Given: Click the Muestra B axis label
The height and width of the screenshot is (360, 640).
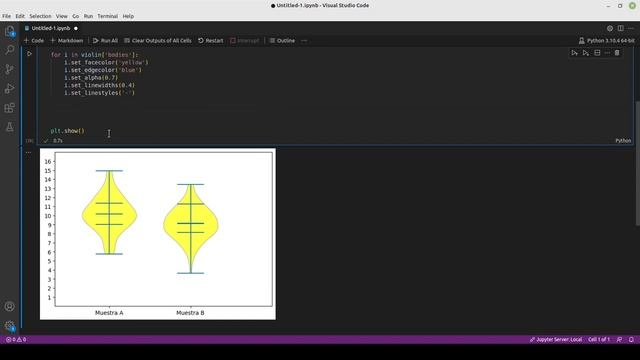Looking at the screenshot, I should coord(190,313).
